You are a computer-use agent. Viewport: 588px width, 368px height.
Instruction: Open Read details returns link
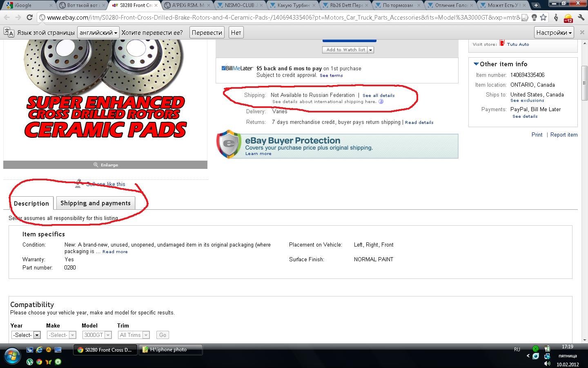419,122
